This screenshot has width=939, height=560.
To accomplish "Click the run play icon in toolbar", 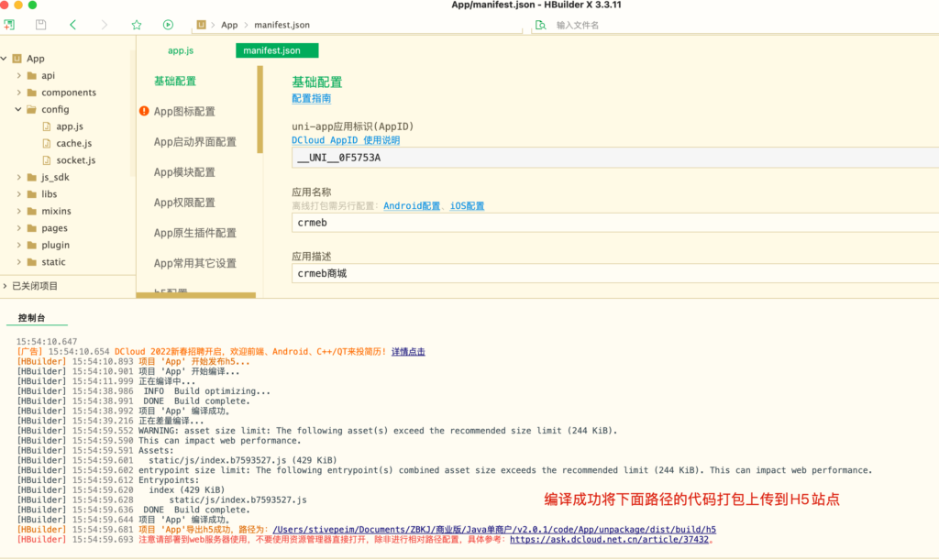I will (x=169, y=25).
